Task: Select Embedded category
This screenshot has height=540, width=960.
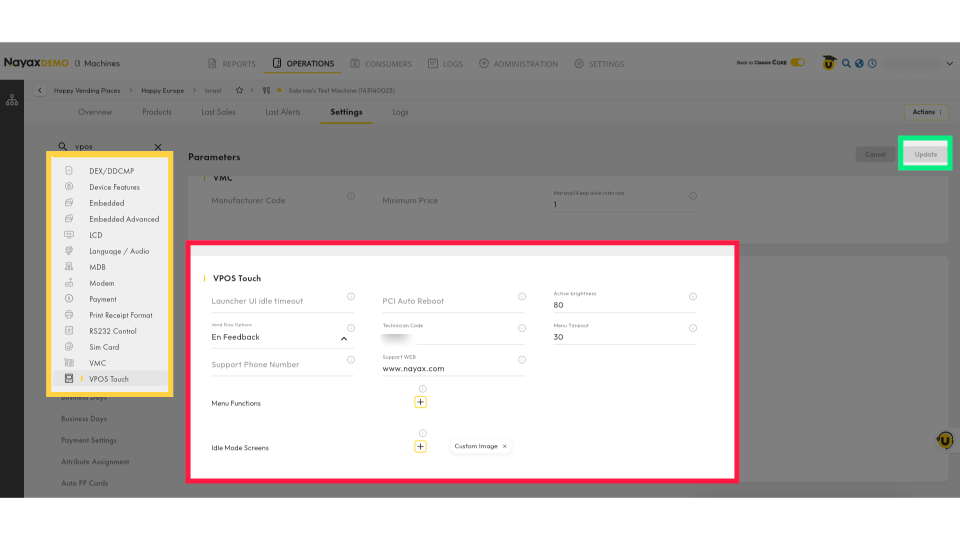Action: [110, 203]
